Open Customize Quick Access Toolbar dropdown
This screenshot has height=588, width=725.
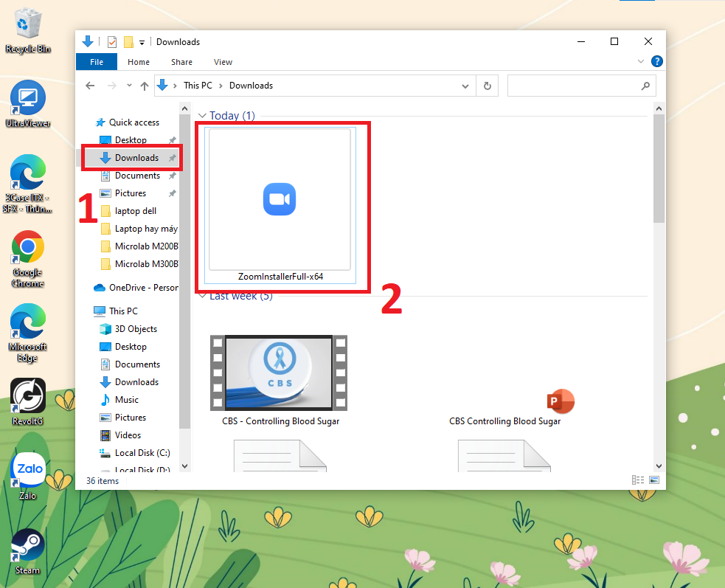(x=142, y=43)
